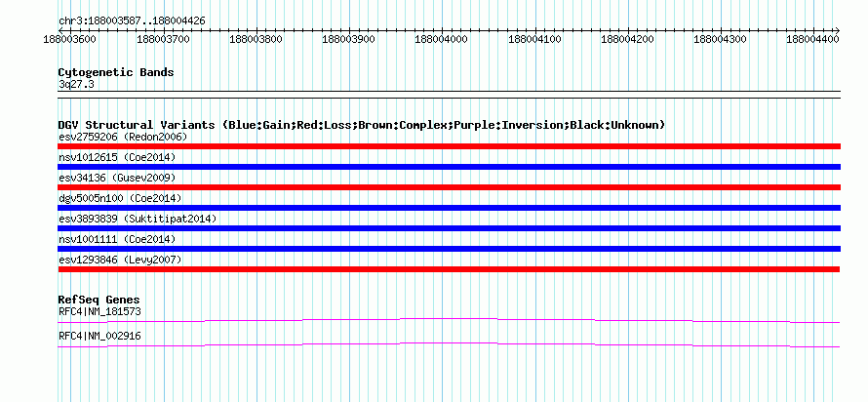Select the Cytogenetic Bands track title
Screen dimensions: 868x402
click(116, 72)
